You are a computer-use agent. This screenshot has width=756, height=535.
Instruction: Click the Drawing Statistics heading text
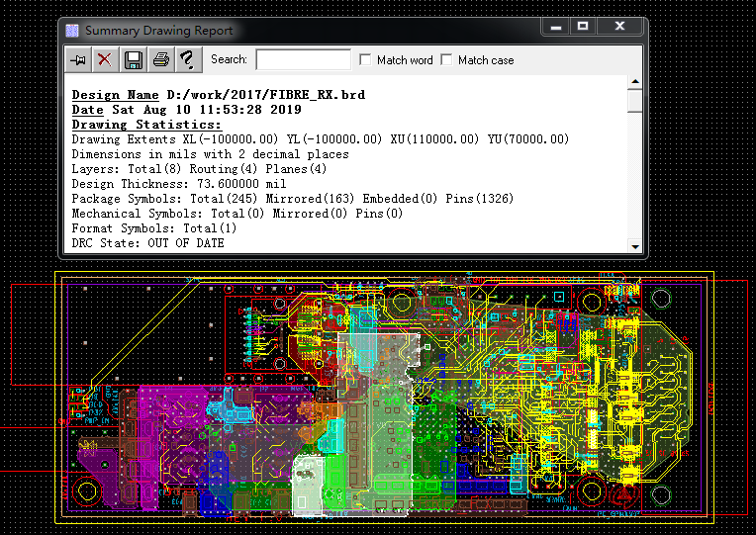(146, 125)
